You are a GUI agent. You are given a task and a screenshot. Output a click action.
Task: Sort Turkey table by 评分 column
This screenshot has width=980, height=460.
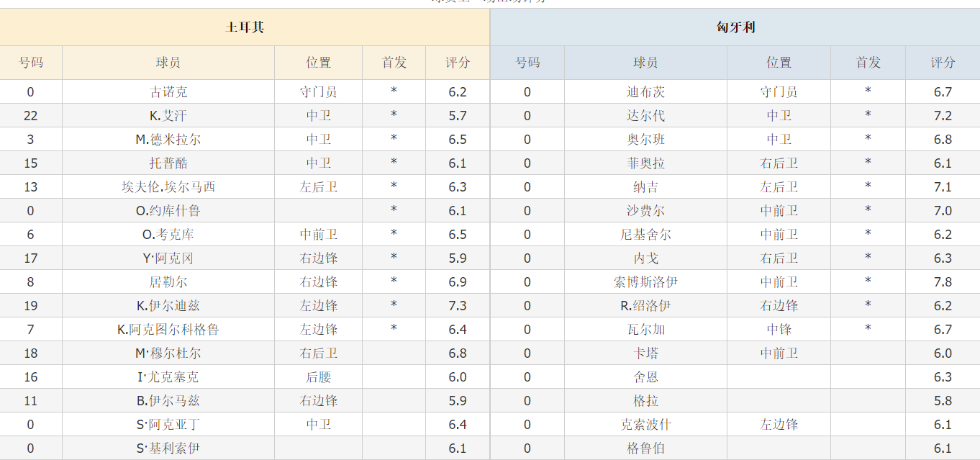(456, 63)
